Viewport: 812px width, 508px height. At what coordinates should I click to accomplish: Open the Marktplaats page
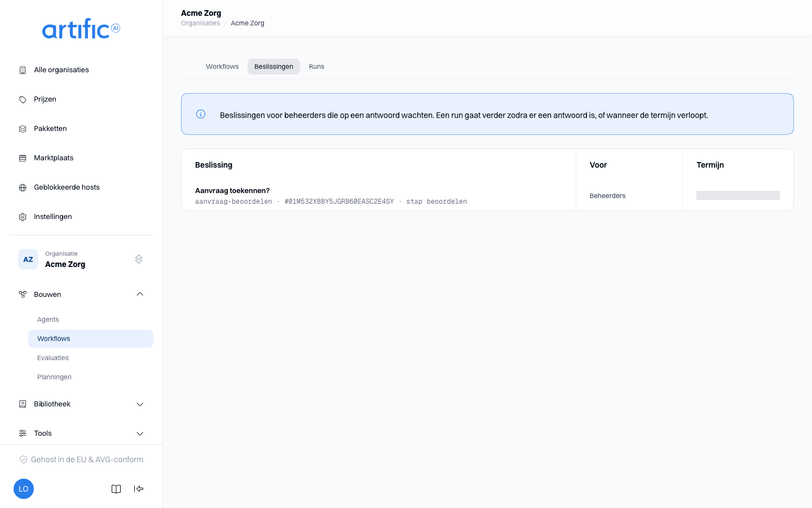point(81,158)
